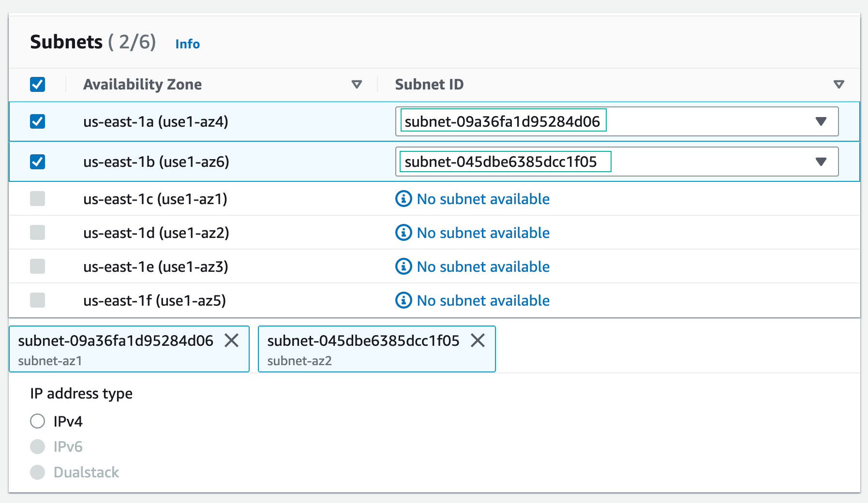Screen dimensions: 868x503
Task: Click the Info link beside Subnets
Action: (187, 44)
